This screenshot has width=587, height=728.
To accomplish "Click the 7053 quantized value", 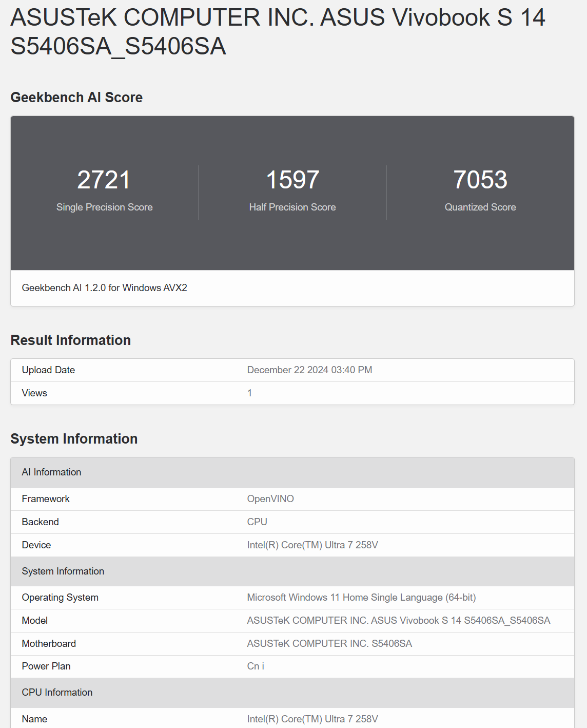I will pyautogui.click(x=480, y=180).
